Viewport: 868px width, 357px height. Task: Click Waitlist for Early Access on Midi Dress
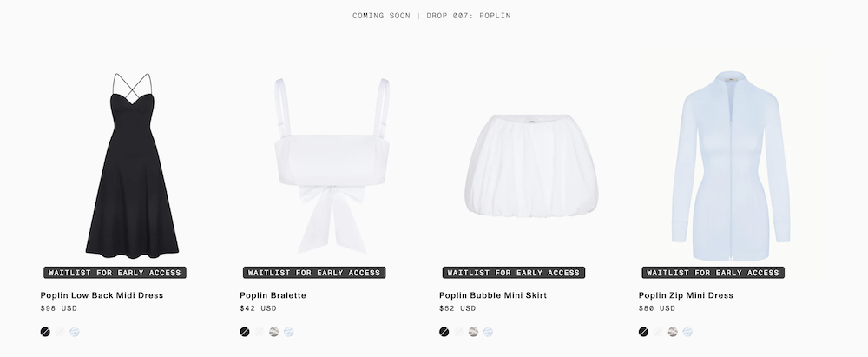[x=115, y=273]
